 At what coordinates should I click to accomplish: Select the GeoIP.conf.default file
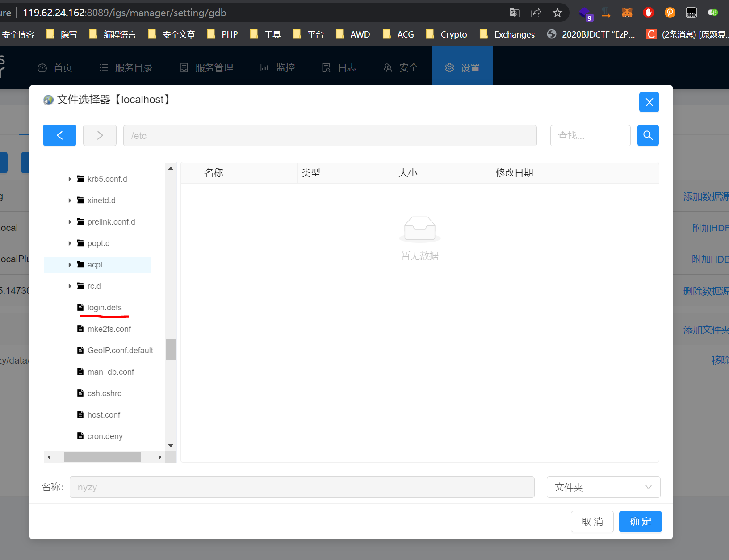click(120, 351)
